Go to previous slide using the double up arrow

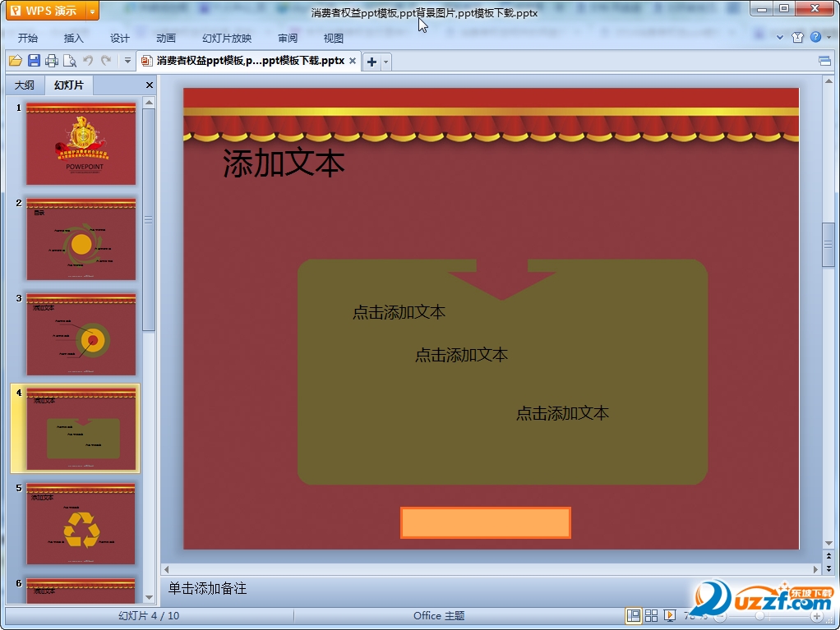pyautogui.click(x=828, y=556)
